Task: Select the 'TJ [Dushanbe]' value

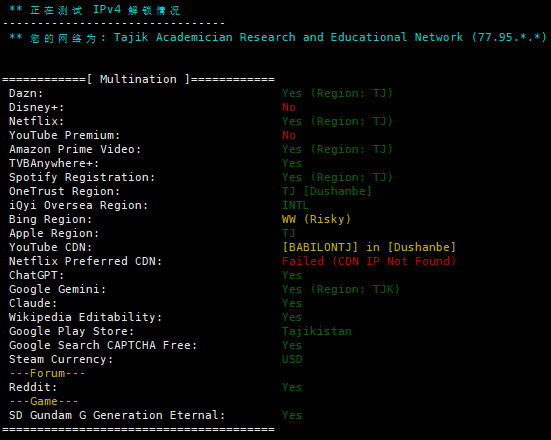Action: tap(327, 192)
